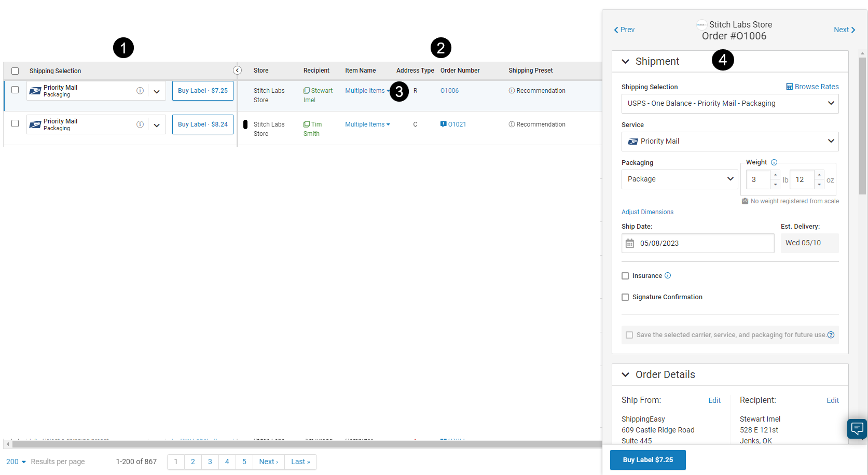This screenshot has height=475, width=868.
Task: Click Buy Label $8.24 in the table row
Action: (x=203, y=124)
